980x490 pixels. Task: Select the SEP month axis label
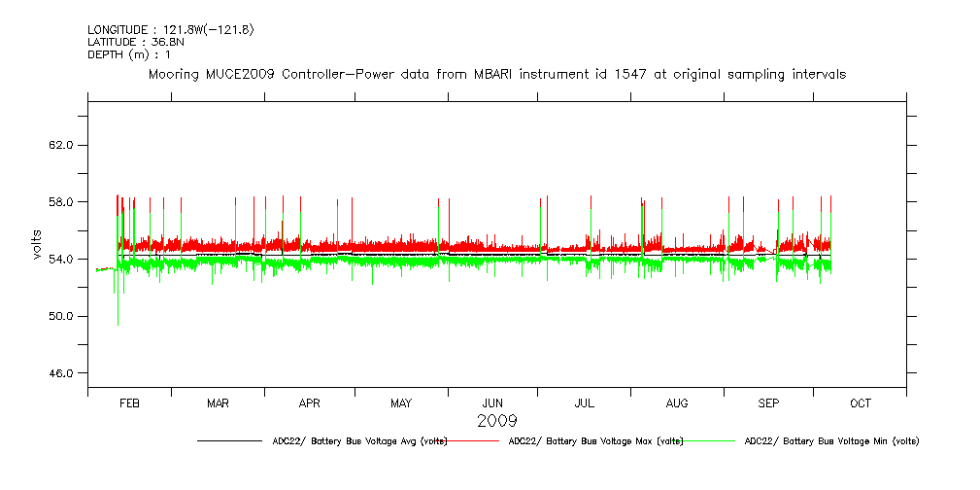768,402
